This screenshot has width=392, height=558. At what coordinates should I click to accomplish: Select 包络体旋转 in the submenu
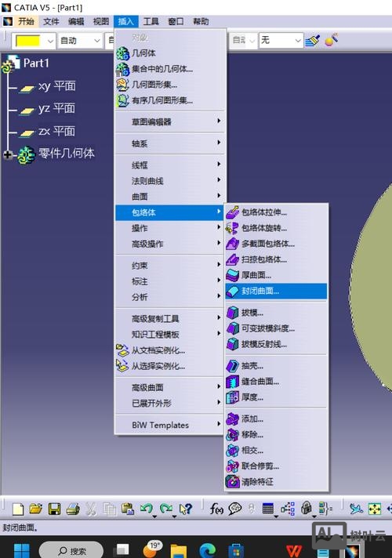pos(276,228)
